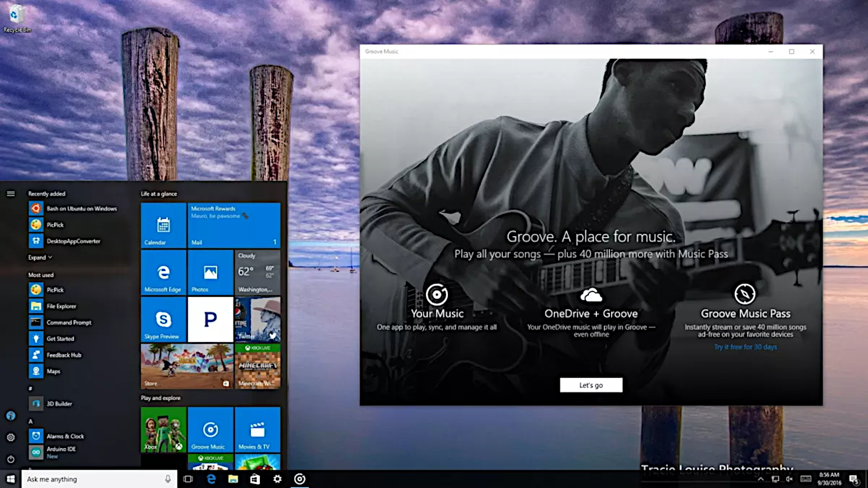The height and width of the screenshot is (488, 868).
Task: Open Store from the taskbar
Action: [255, 479]
